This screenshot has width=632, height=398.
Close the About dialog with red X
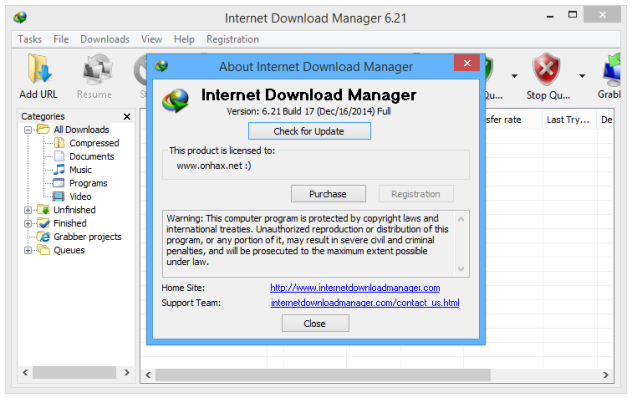[x=467, y=63]
